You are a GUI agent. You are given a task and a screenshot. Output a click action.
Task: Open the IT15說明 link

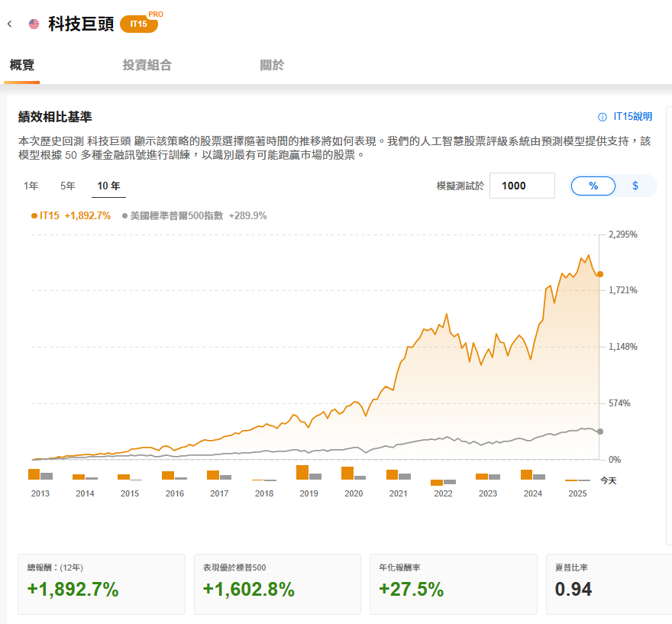[x=632, y=117]
